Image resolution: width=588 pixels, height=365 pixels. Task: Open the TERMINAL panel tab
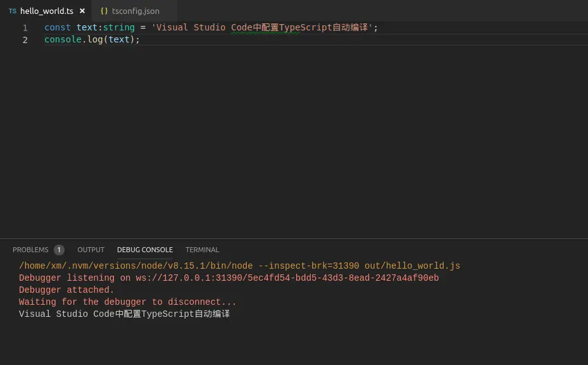(202, 250)
